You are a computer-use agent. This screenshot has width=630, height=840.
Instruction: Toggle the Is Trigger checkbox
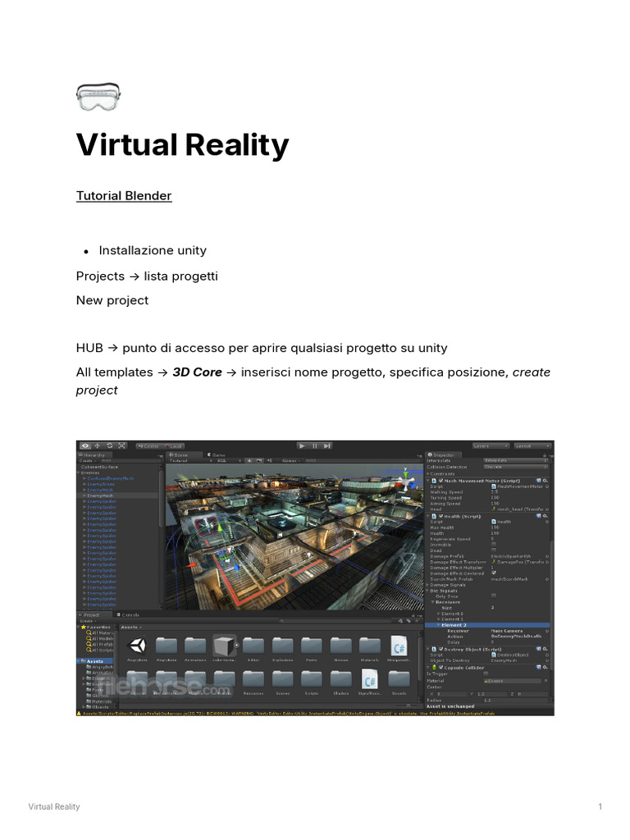tap(486, 674)
